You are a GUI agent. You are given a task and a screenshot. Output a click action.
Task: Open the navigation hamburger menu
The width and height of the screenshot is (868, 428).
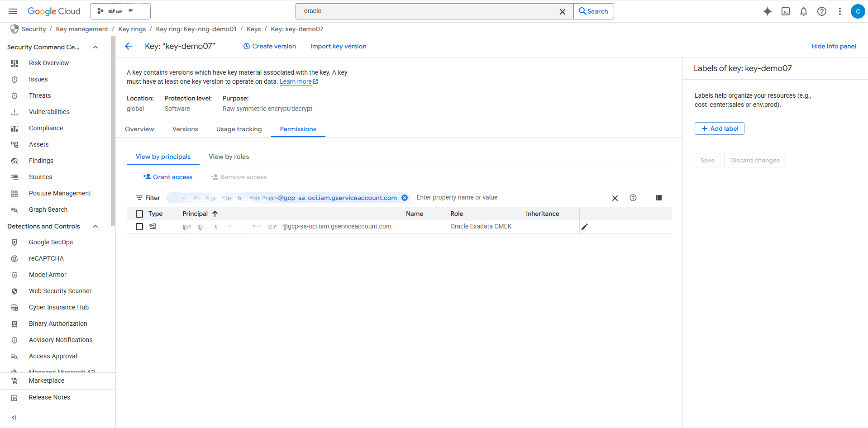(13, 11)
